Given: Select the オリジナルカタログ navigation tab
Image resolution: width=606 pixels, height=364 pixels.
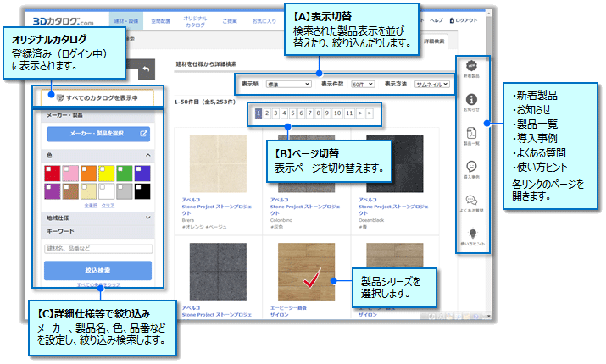Looking at the screenshot, I should pyautogui.click(x=195, y=22).
